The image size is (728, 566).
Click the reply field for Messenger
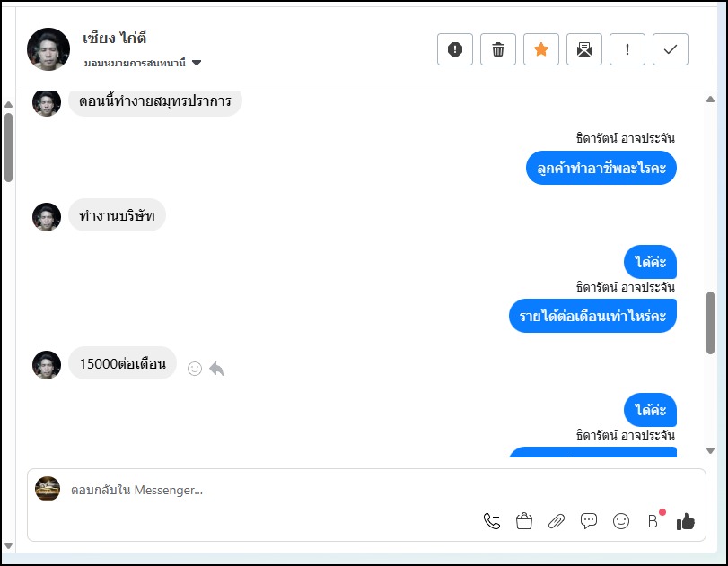269,490
